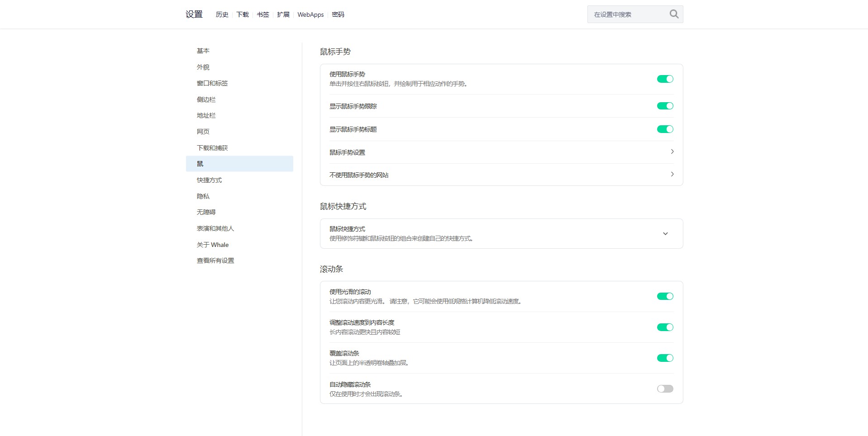
Task: Enable 自动隐藏滚动条 toggle
Action: 665,389
